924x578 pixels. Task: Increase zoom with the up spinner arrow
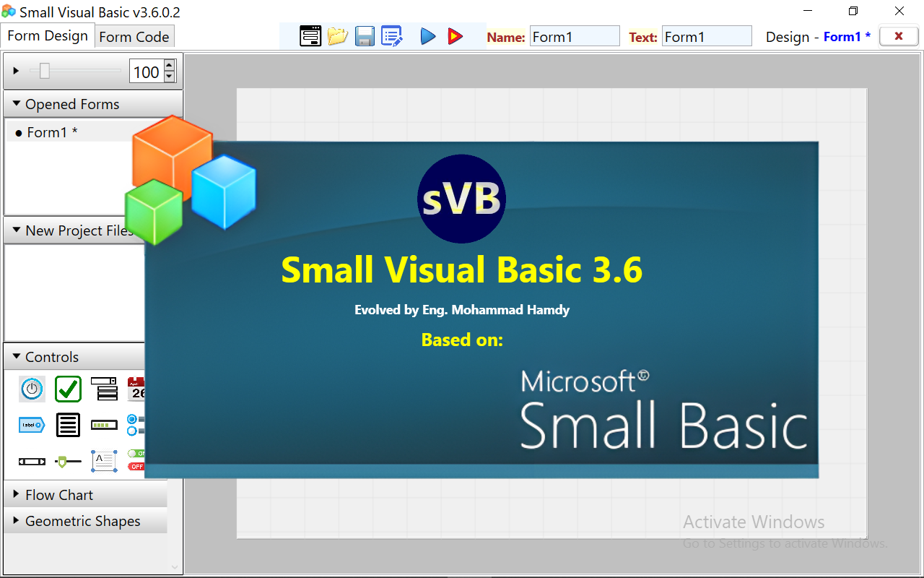coord(170,66)
